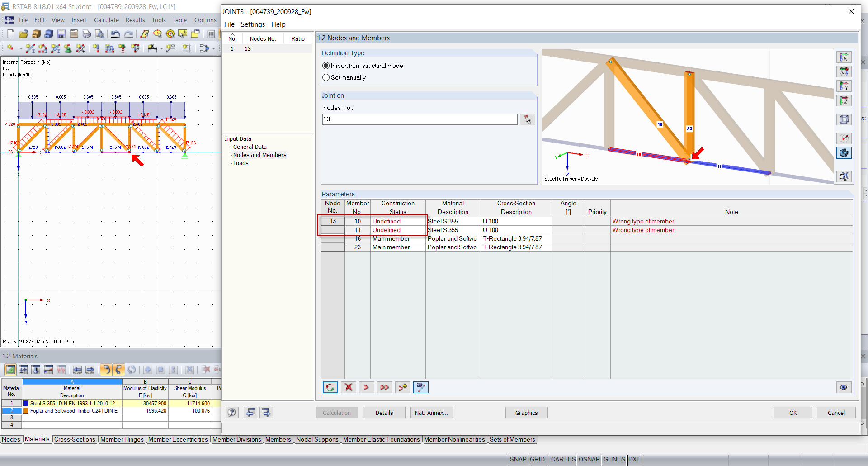Select the Set manually radio button
Image resolution: width=868 pixels, height=466 pixels.
click(x=326, y=77)
